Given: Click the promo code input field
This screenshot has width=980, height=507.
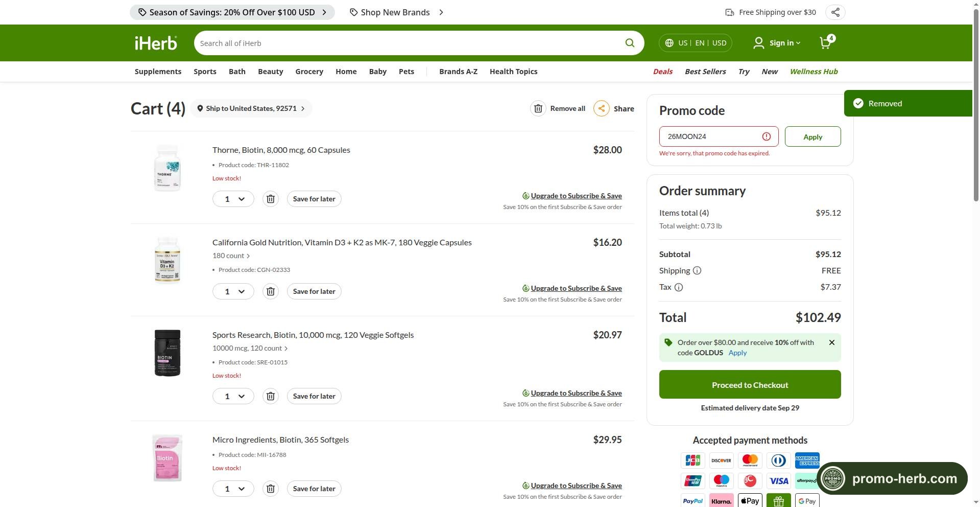Looking at the screenshot, I should click(x=719, y=136).
